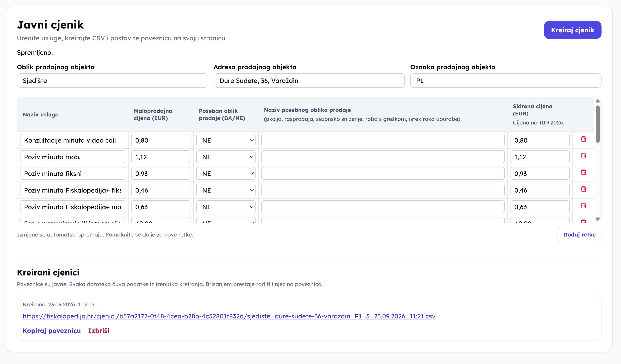Edit anchor price 0,93 in Sidrena cijena column
Image resolution: width=621 pixels, height=364 pixels.
(540, 174)
